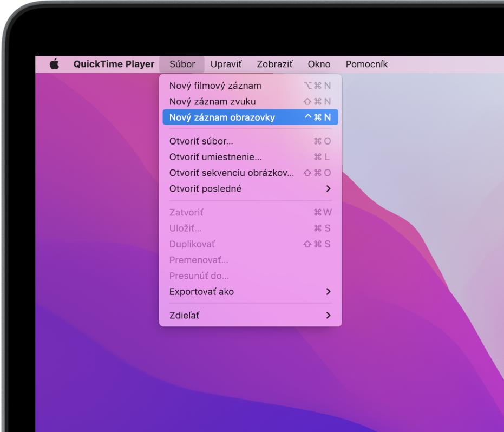Choose Nový záznam zvuku
Viewport: 504px width, 432px height.
click(x=251, y=101)
